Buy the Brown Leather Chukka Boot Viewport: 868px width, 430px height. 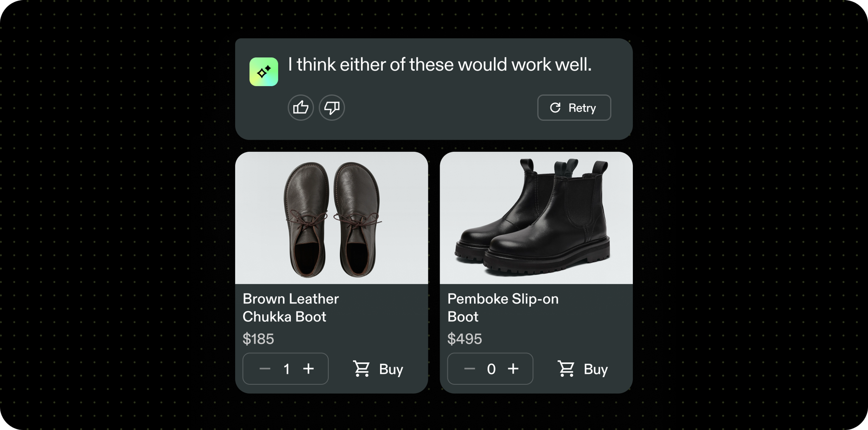click(378, 369)
